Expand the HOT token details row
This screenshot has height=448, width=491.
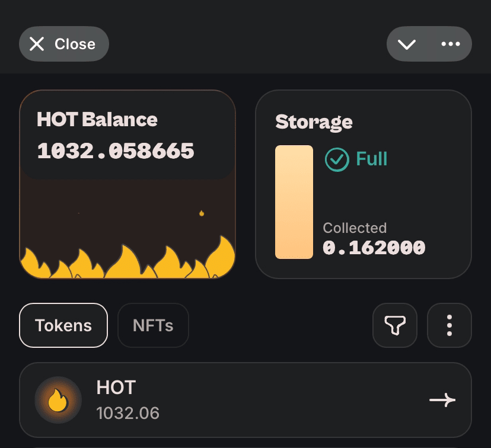click(245, 400)
